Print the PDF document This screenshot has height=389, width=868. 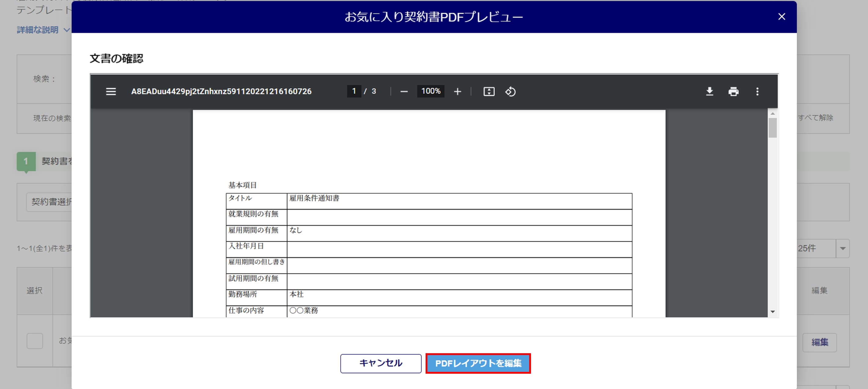pos(733,91)
